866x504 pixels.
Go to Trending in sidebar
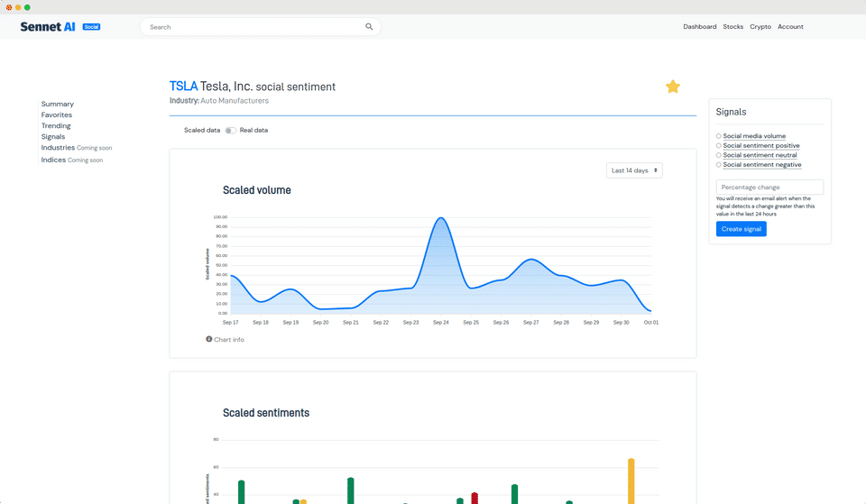point(56,126)
